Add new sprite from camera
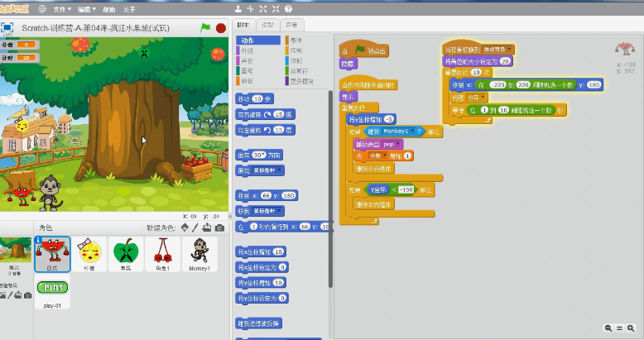 [x=219, y=227]
